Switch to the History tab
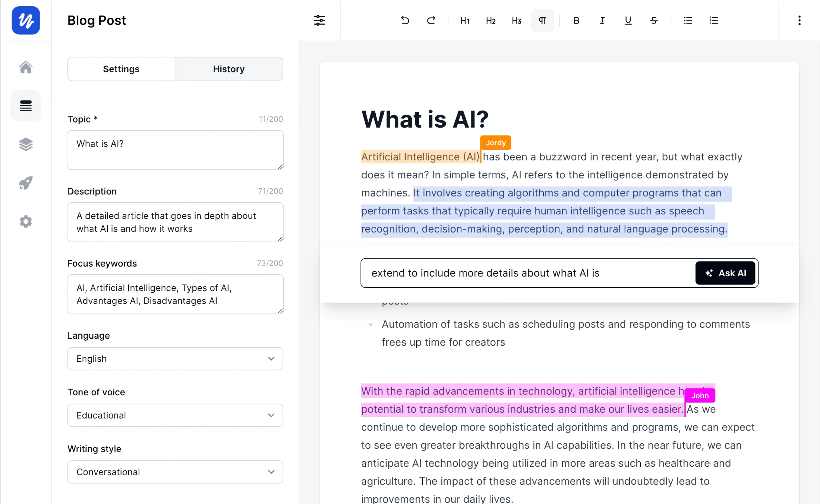The width and height of the screenshot is (820, 504). coord(229,69)
